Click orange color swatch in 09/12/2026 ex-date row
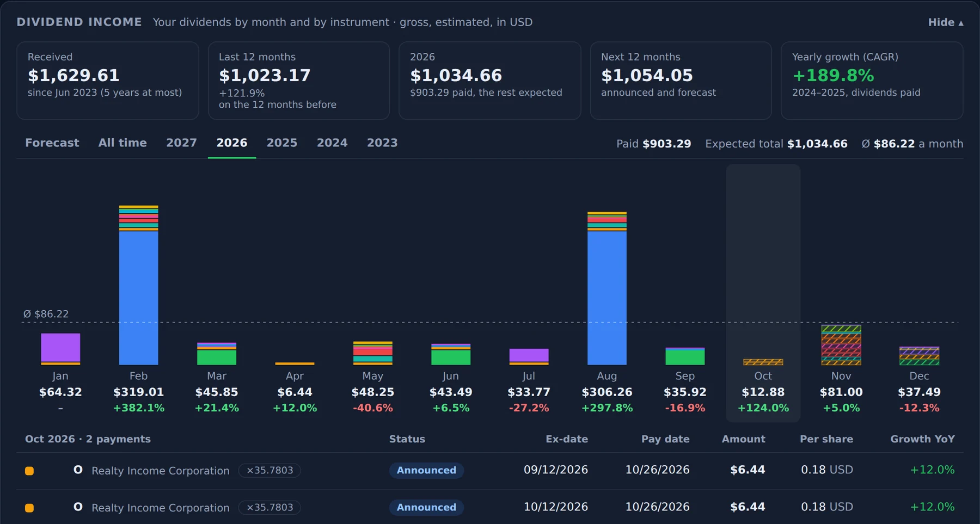Screen dimensions: 980x524 coord(29,471)
